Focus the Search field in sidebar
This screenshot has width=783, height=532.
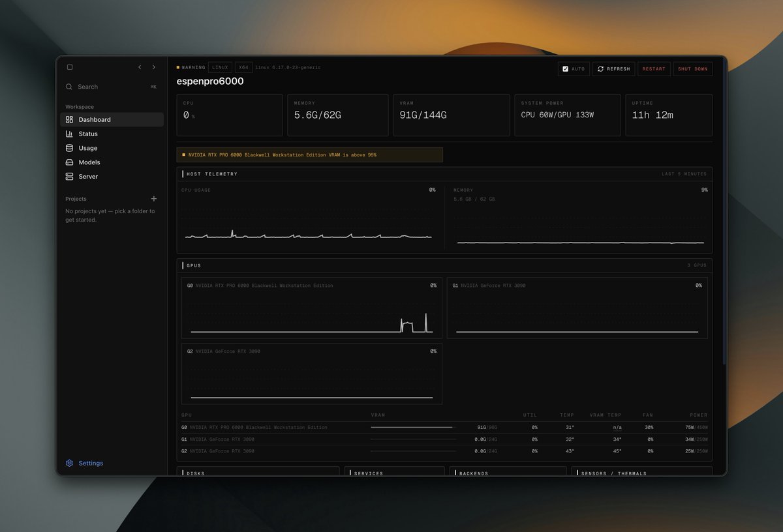point(112,87)
